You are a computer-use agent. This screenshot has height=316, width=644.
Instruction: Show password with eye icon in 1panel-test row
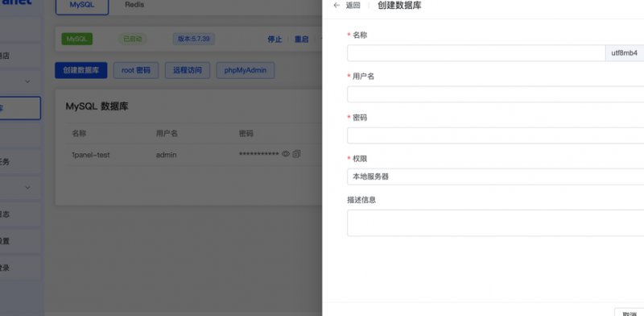[x=286, y=154]
